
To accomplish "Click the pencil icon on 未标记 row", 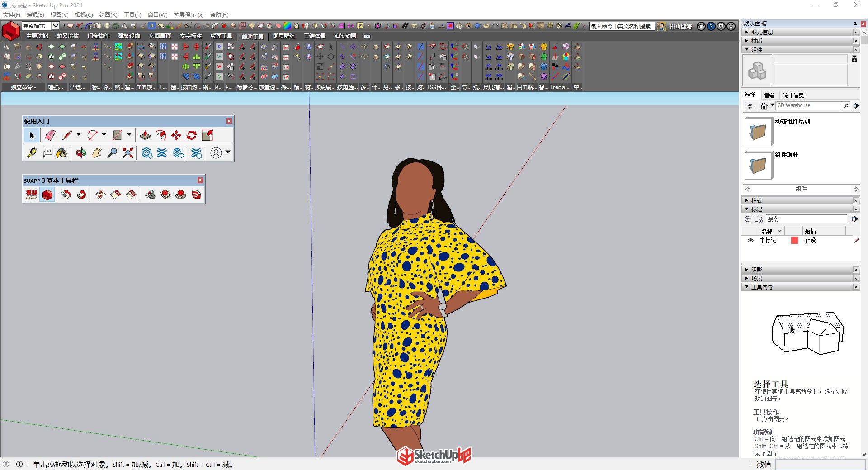I will pos(856,240).
